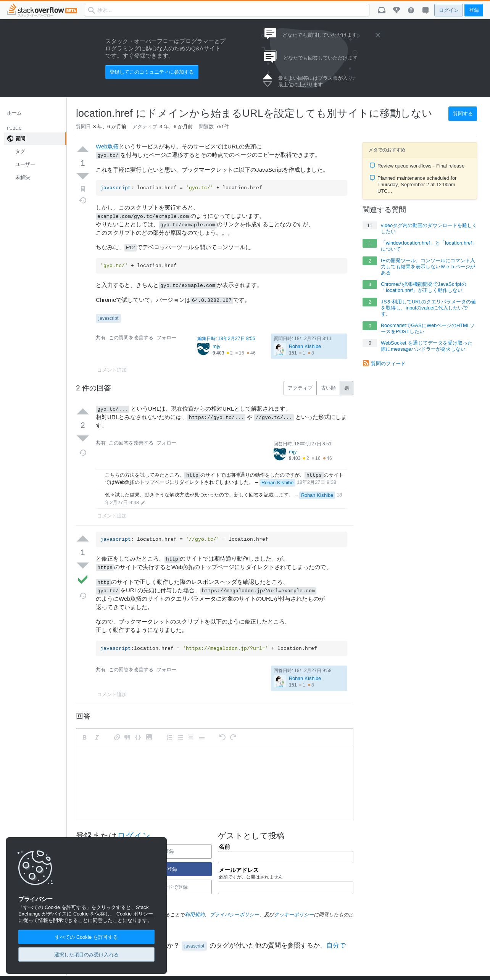The image size is (490, 980).
Task: Click この質問を改善する link
Action: 131,338
